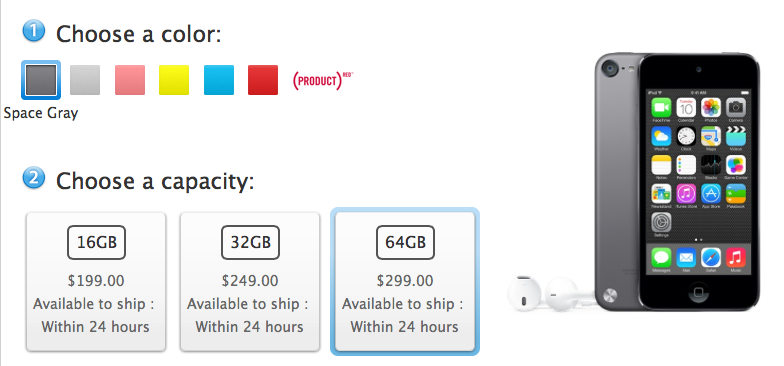The image size is (784, 366).
Task: Click the step 2 number badge
Action: (34, 178)
